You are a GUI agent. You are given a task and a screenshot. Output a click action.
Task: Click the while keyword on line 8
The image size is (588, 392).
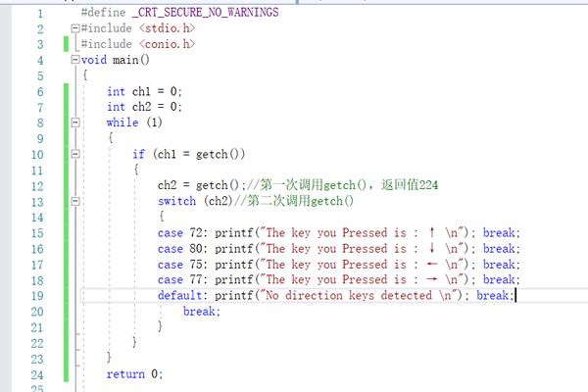point(122,122)
